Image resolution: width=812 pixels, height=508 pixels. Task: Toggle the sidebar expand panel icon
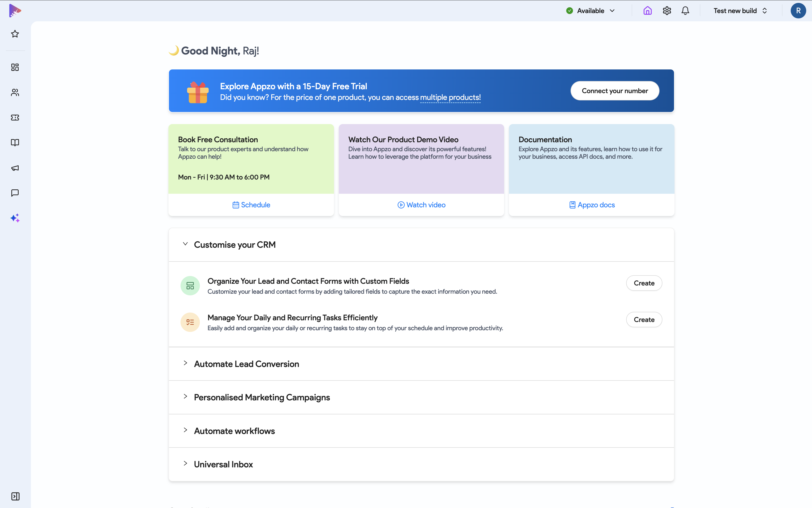click(15, 496)
